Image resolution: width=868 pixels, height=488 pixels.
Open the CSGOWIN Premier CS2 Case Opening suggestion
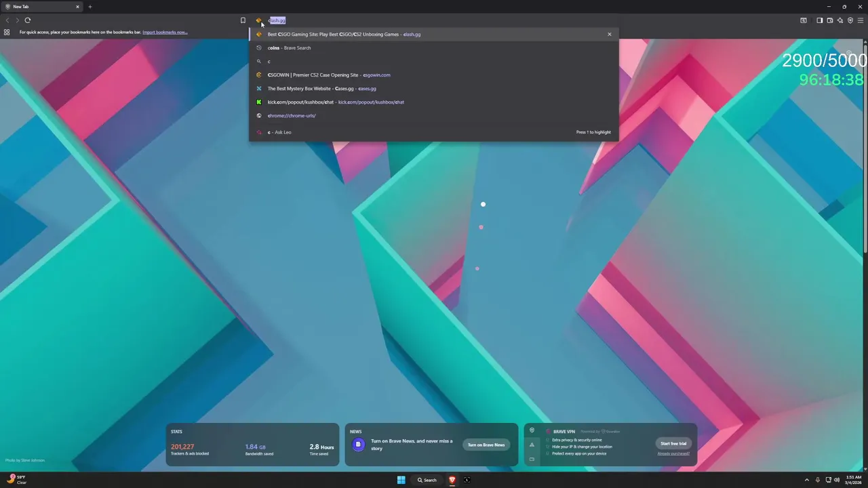(434, 75)
